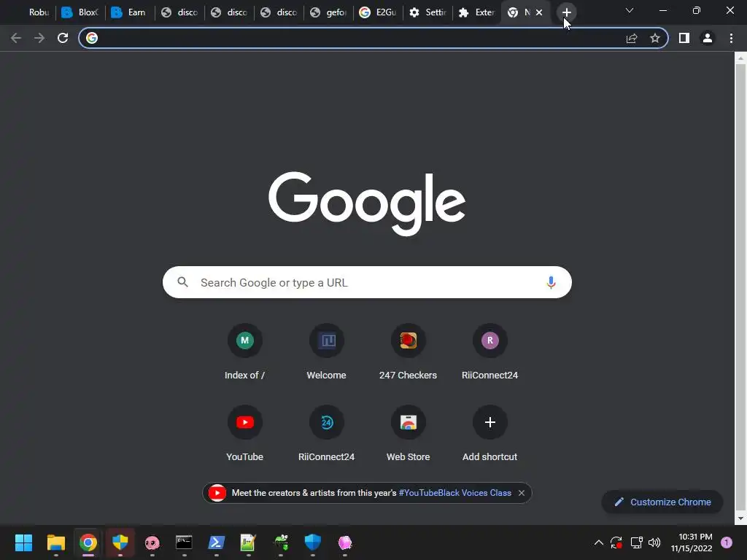Click the back navigation arrow
Image resolution: width=747 pixels, height=560 pixels.
(16, 38)
